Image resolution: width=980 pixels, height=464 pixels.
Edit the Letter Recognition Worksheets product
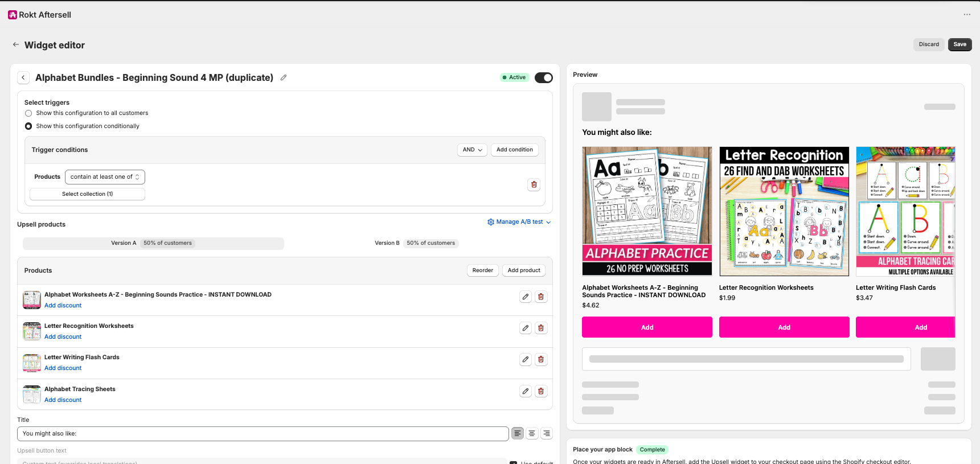526,328
